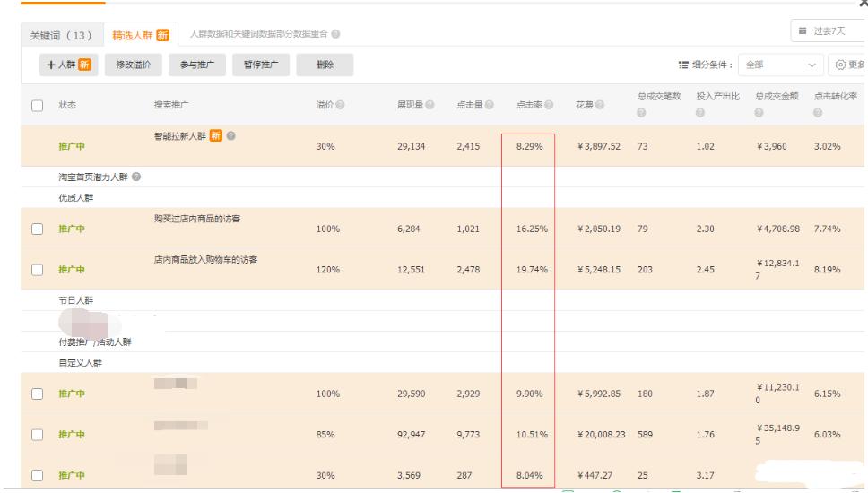This screenshot has width=868, height=493.
Task: Click the ¥20,008.23 spend cell
Action: coord(601,435)
